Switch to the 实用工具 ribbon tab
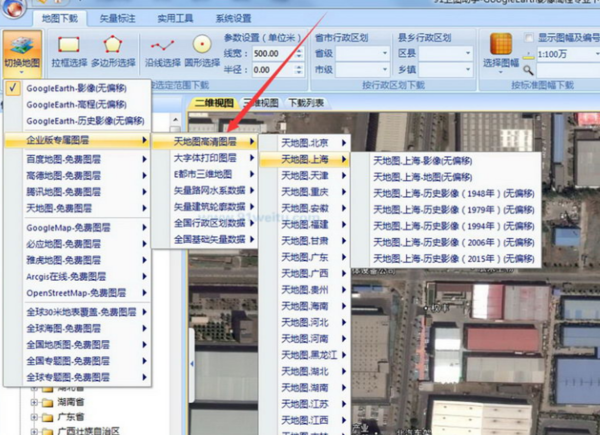This screenshot has width=600, height=435. coord(175,18)
